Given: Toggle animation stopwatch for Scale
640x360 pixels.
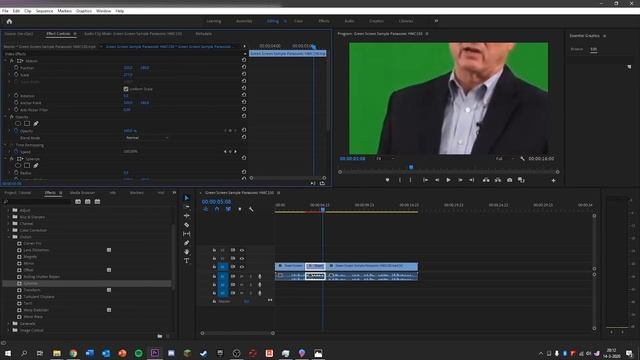Looking at the screenshot, I should click(x=16, y=75).
